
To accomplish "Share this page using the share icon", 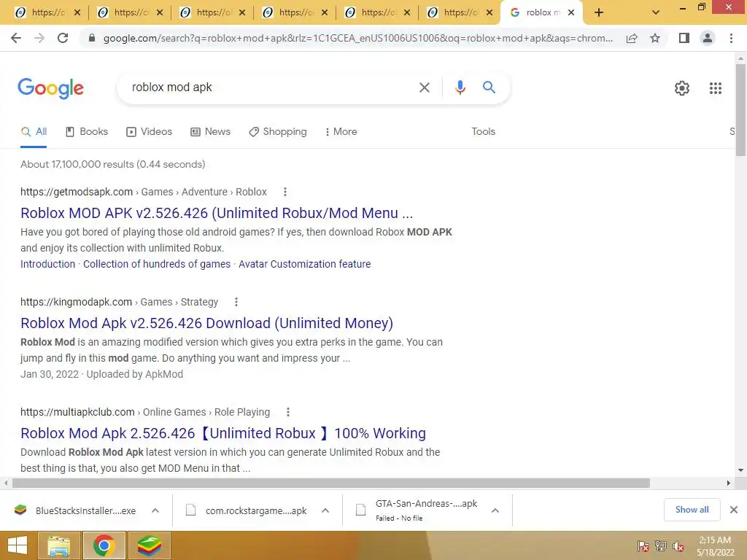I will click(x=632, y=38).
